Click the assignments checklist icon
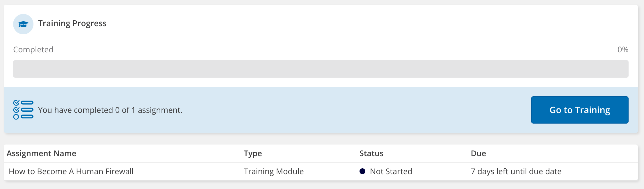 tap(23, 110)
